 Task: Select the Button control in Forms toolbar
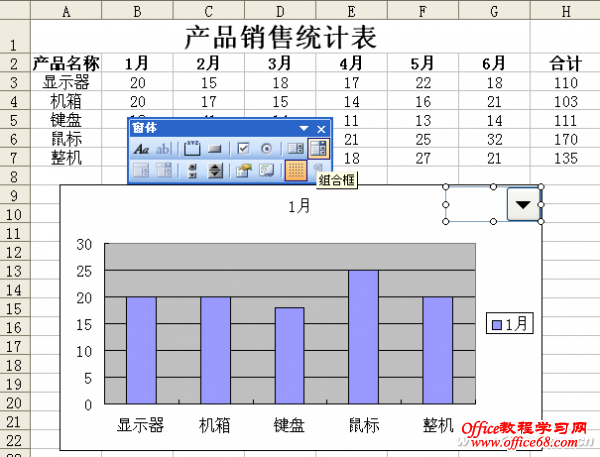[215, 149]
